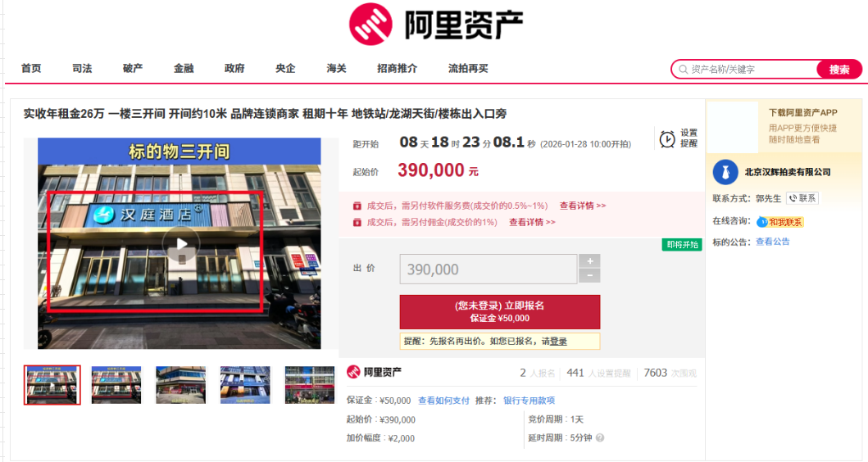The height and width of the screenshot is (462, 868).
Task: Play the property video
Action: tap(181, 243)
